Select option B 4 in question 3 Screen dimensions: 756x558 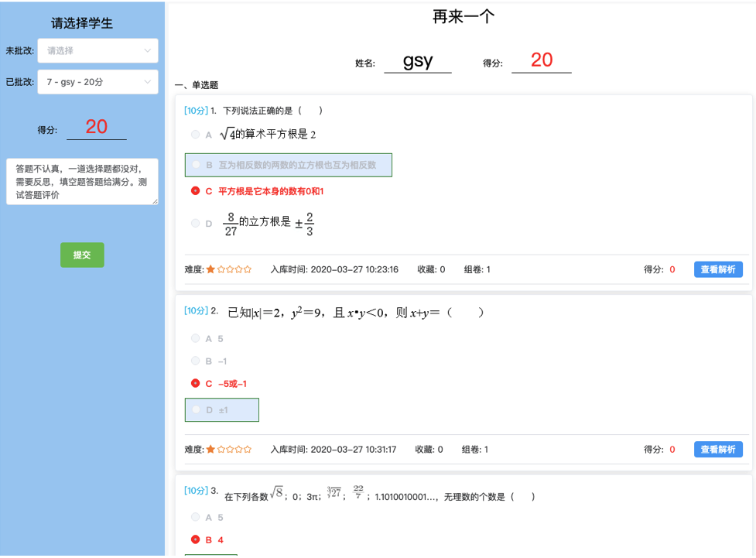point(207,539)
